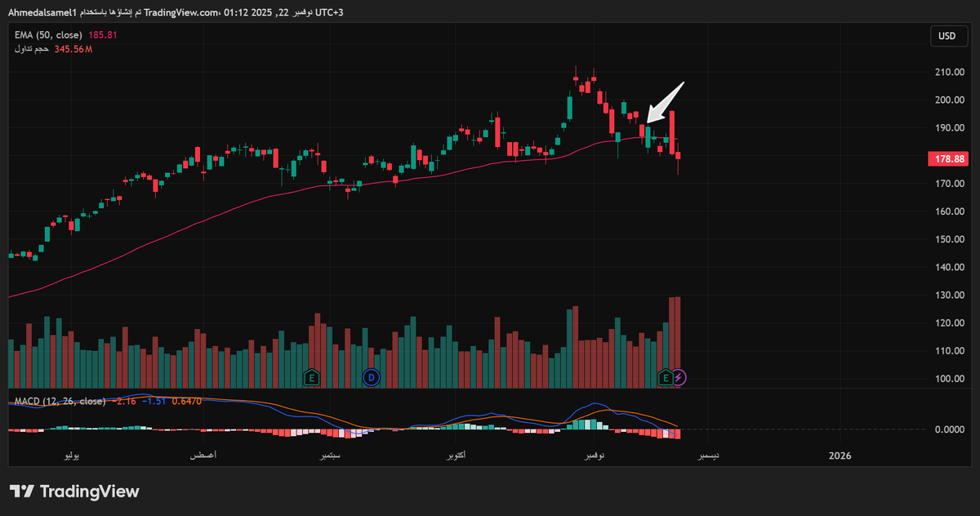Click the 130.00 price axis label

coord(948,296)
